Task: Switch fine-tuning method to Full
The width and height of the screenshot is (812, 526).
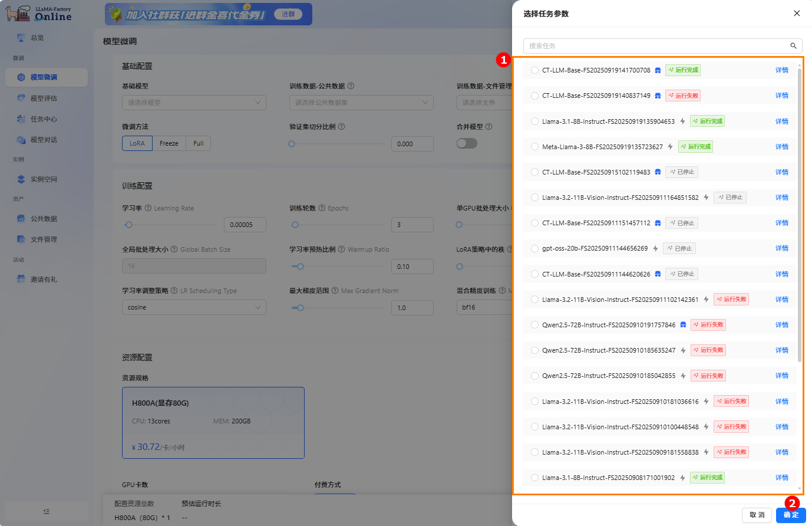Action: 198,143
